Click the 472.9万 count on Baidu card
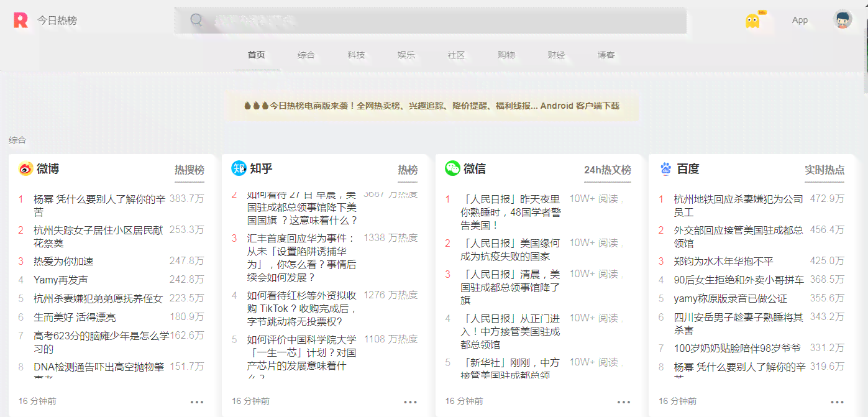This screenshot has height=417, width=868. click(827, 199)
